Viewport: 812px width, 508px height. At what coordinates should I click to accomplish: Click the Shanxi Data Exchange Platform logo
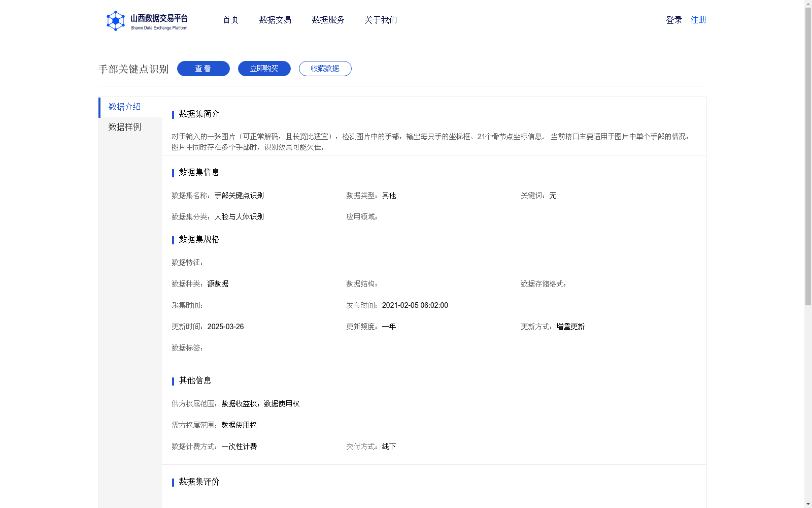(147, 21)
